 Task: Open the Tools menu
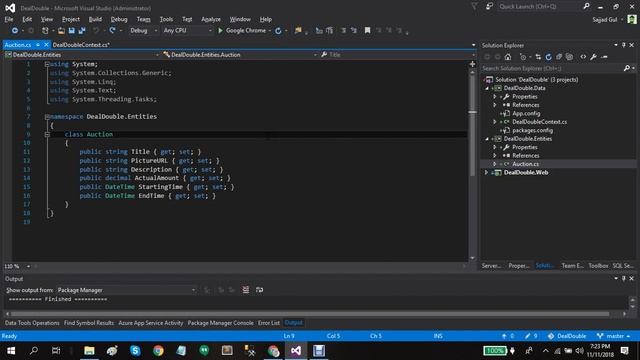click(x=166, y=19)
